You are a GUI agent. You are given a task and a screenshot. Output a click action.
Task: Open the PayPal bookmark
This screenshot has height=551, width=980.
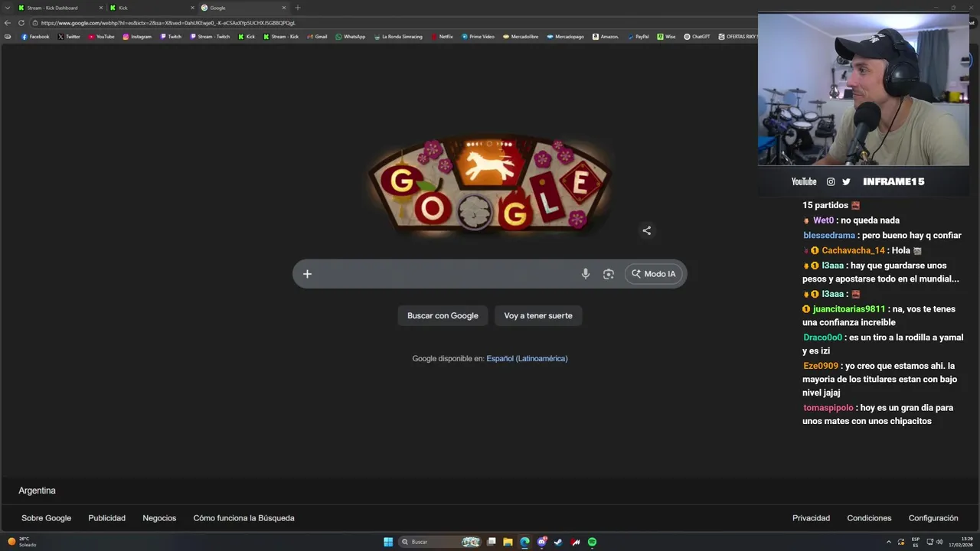click(638, 37)
